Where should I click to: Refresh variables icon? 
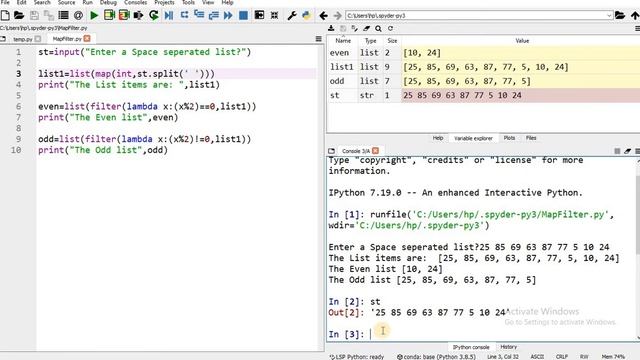tap(390, 28)
